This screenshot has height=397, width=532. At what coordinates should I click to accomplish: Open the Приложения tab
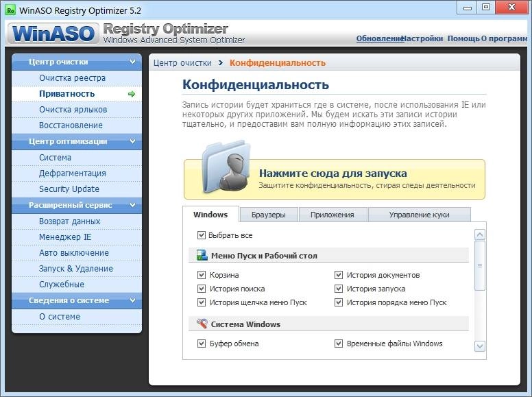tap(332, 215)
